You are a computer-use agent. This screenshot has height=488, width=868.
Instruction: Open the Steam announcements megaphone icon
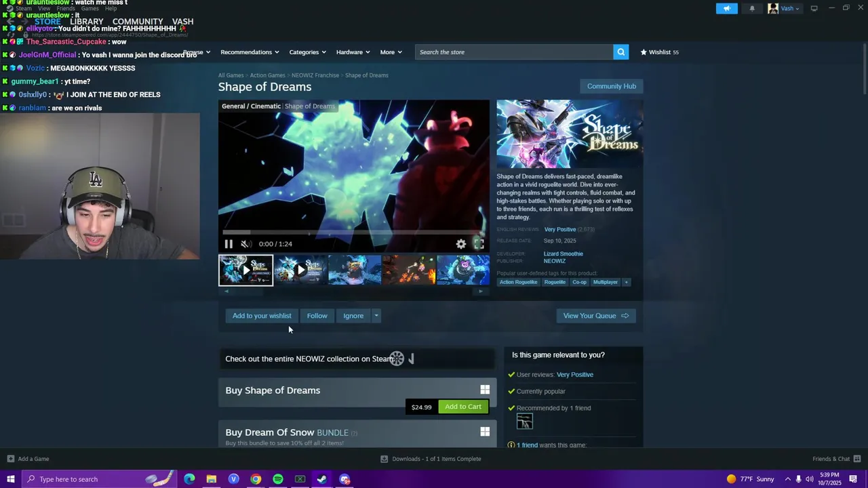pos(726,9)
